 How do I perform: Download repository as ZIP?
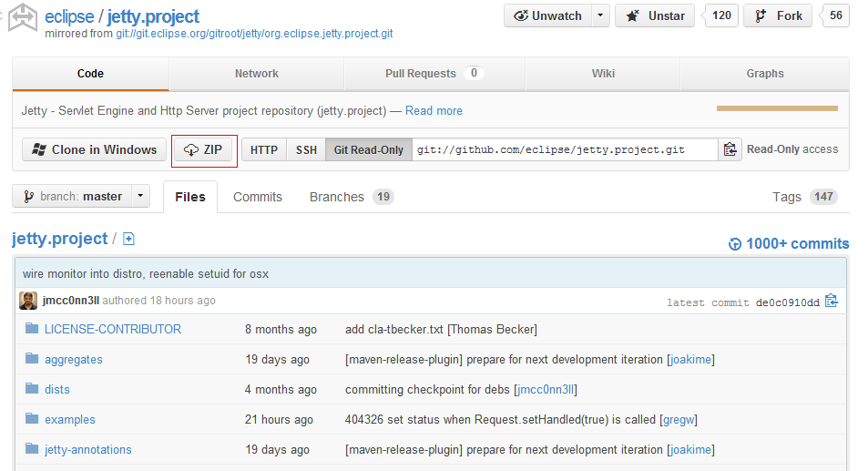(202, 149)
